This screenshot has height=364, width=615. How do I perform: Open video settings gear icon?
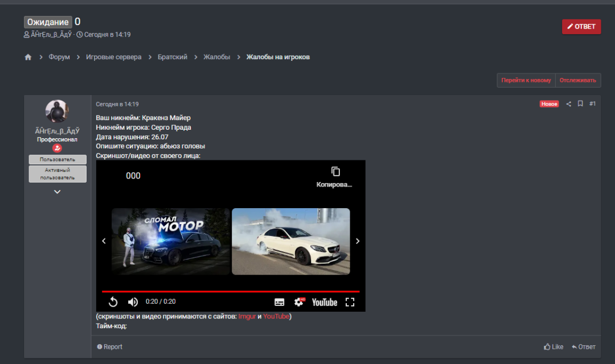click(300, 301)
